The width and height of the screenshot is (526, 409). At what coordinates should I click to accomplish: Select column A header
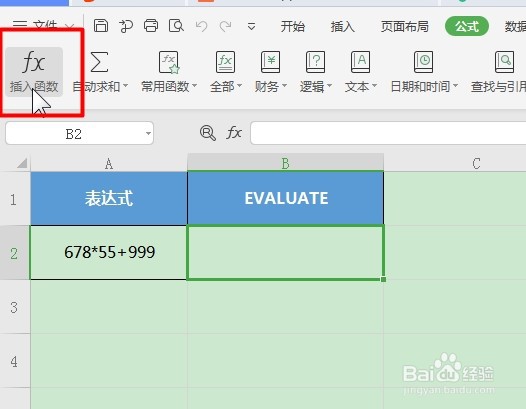click(x=109, y=163)
